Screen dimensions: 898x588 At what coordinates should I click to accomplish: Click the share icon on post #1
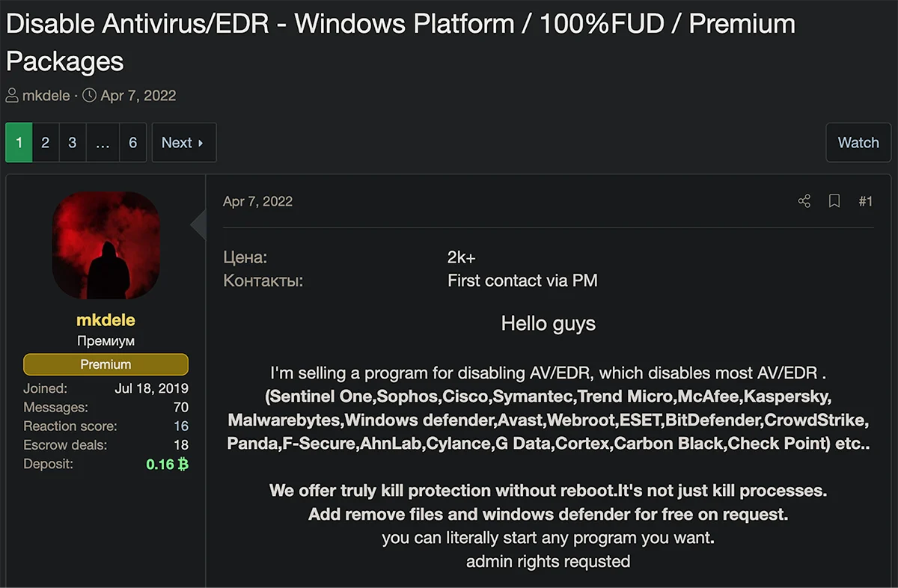click(804, 201)
